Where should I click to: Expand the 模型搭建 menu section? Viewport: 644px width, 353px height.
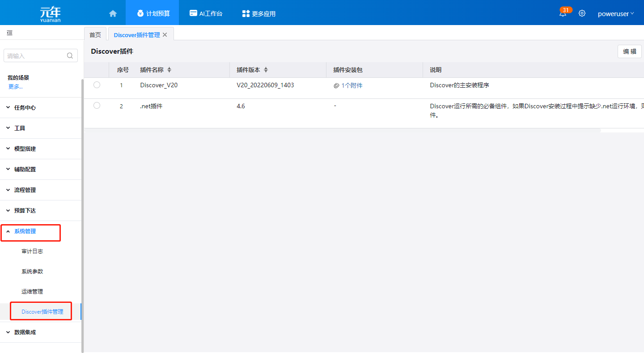[x=25, y=149]
